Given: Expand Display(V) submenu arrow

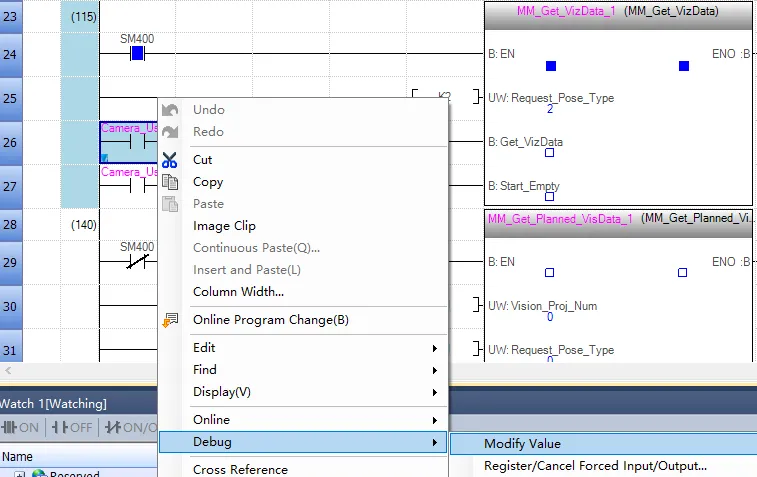Looking at the screenshot, I should (x=435, y=393).
